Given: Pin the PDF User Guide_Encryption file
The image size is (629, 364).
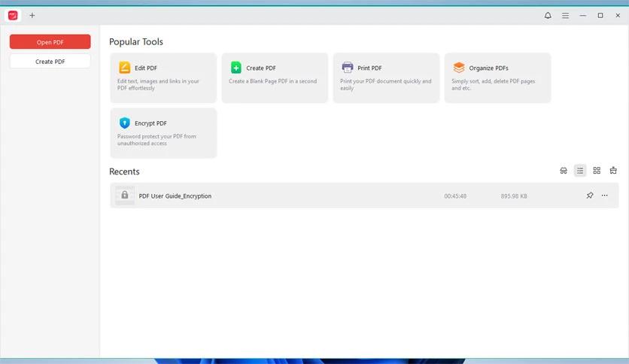Looking at the screenshot, I should (x=589, y=196).
